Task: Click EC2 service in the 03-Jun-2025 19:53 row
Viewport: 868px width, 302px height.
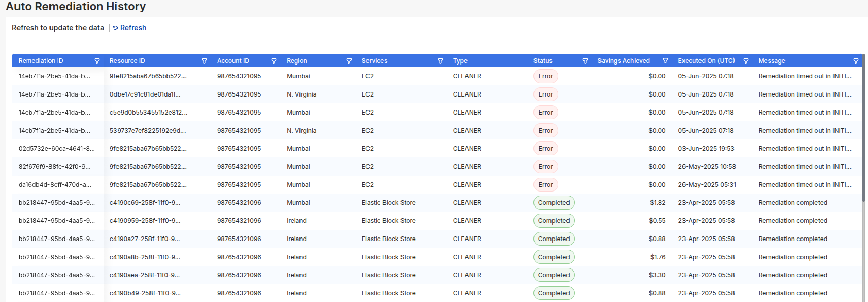Action: coord(368,149)
